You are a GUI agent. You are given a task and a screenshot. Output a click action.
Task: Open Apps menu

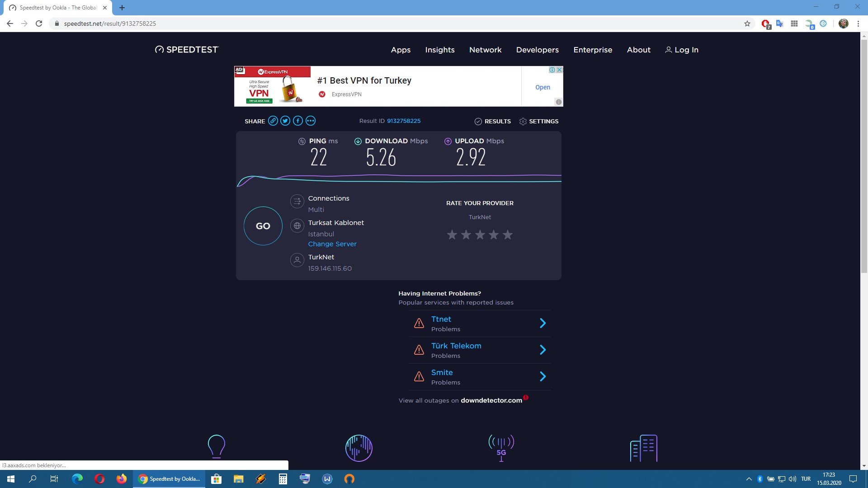(401, 50)
